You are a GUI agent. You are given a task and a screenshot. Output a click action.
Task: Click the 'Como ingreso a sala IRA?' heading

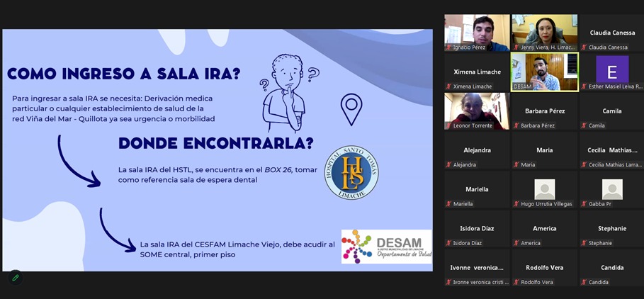[124, 74]
